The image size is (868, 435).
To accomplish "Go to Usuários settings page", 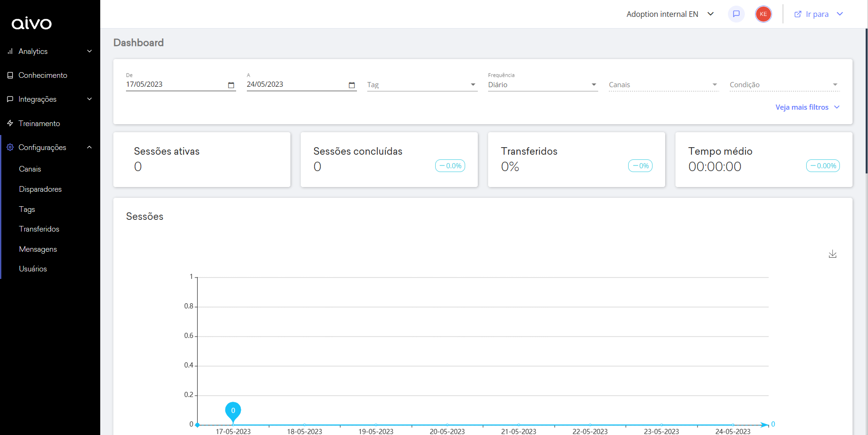I will [33, 269].
